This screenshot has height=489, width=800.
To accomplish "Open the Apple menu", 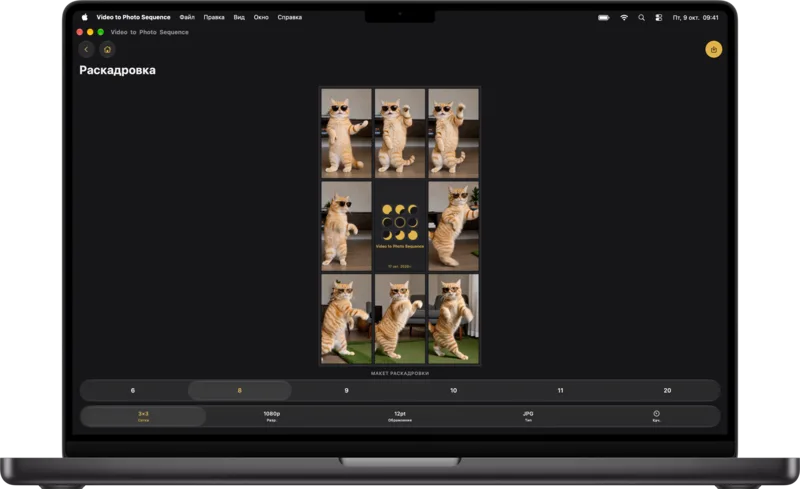I will [84, 17].
